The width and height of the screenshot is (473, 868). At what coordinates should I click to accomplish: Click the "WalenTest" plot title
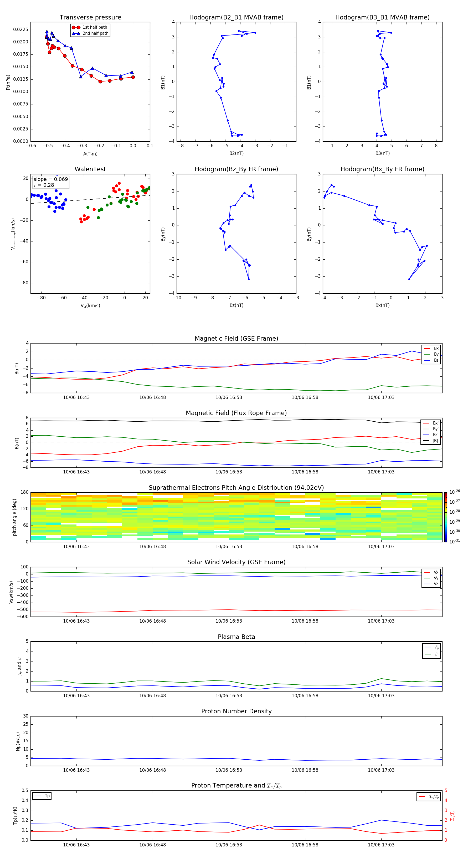pyautogui.click(x=90, y=169)
